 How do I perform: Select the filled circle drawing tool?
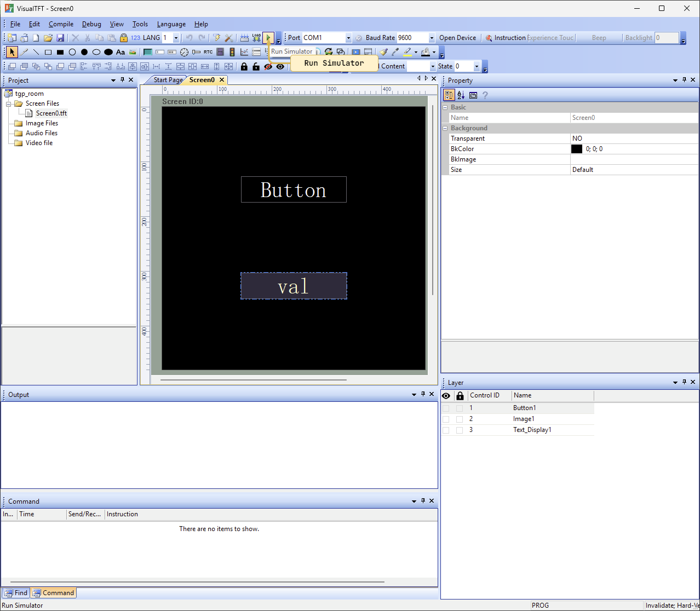[x=84, y=53]
